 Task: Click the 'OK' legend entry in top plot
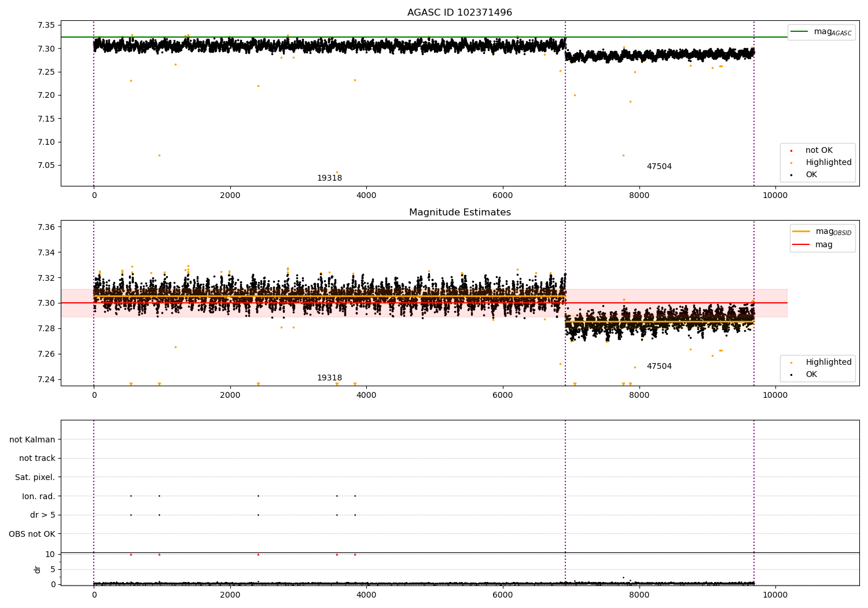804,175
